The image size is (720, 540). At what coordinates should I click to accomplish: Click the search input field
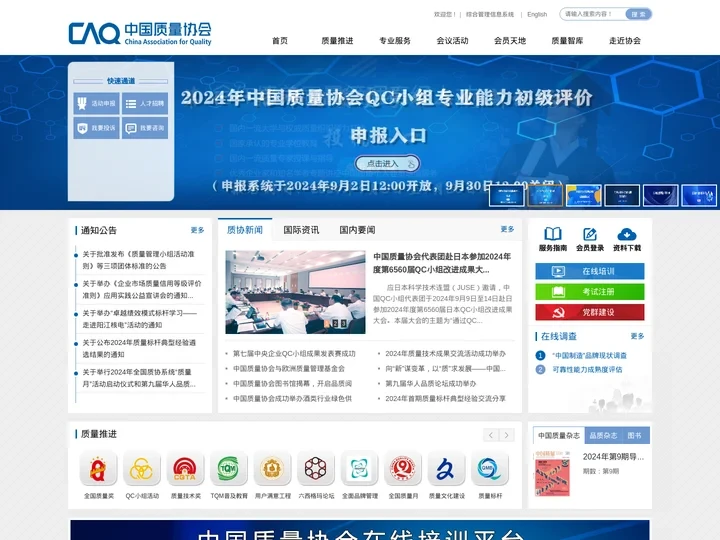click(592, 14)
